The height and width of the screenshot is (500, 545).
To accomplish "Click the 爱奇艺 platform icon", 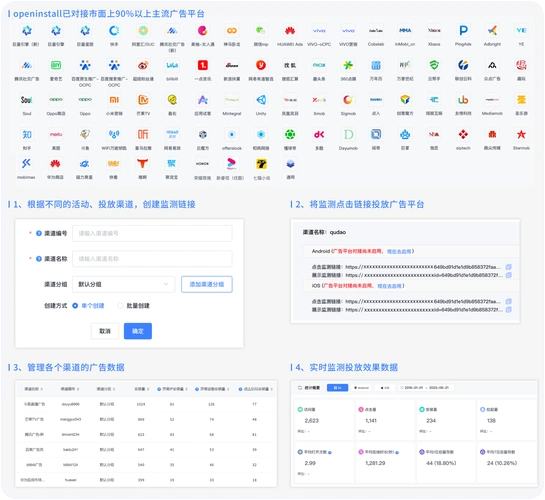I will (x=56, y=65).
